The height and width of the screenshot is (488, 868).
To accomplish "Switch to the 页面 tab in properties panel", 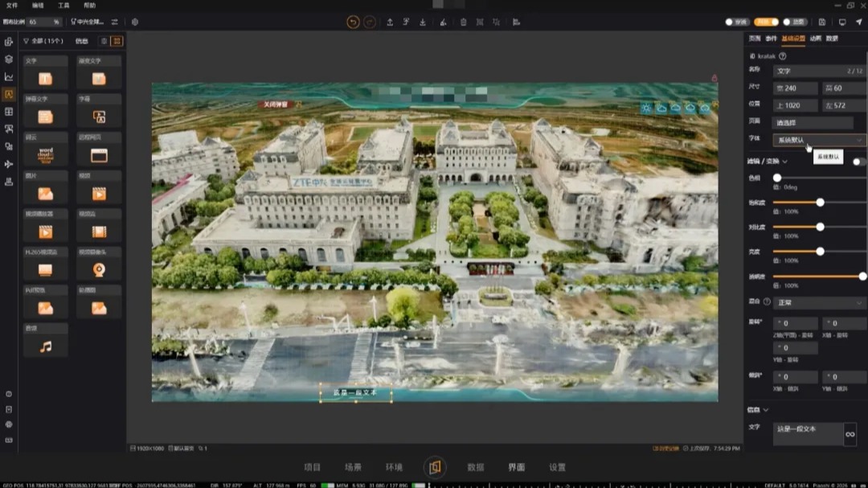I will (755, 39).
